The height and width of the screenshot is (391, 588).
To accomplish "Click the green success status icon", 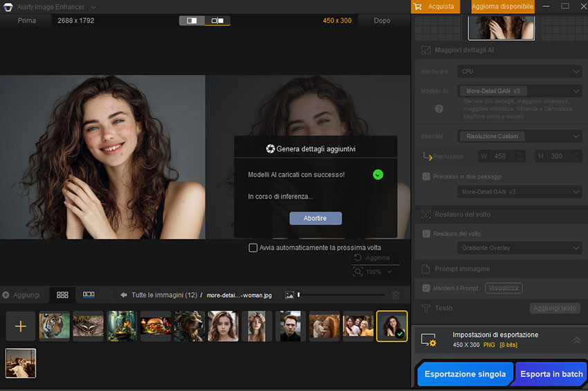I will tap(378, 174).
